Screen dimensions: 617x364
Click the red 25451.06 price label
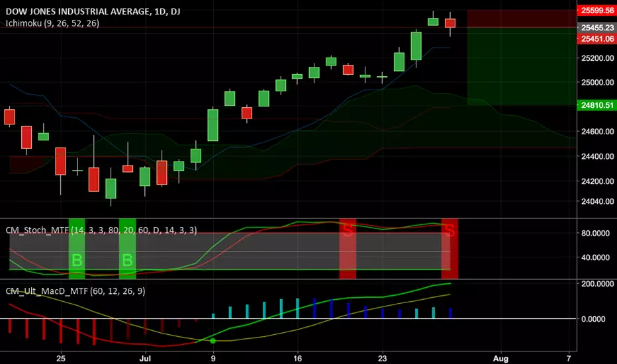[x=597, y=38]
